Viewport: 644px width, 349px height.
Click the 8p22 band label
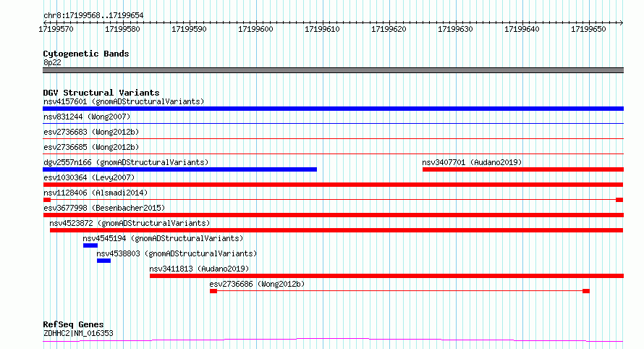(52, 62)
